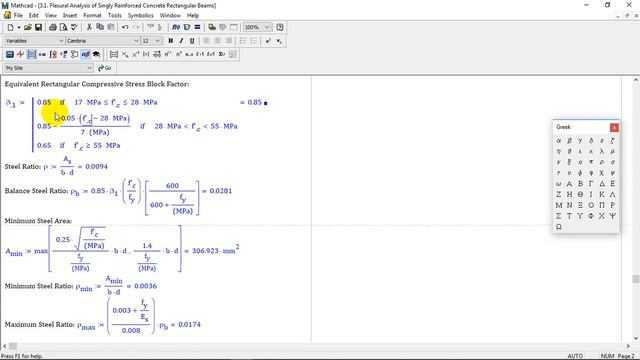
Task: Open the Evaluation toolbar icon
Action: point(42,54)
